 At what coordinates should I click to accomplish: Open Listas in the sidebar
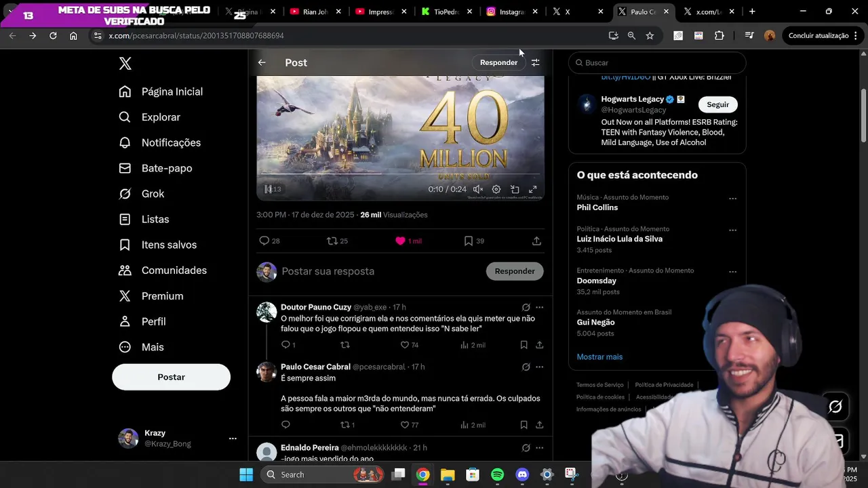[x=144, y=219]
